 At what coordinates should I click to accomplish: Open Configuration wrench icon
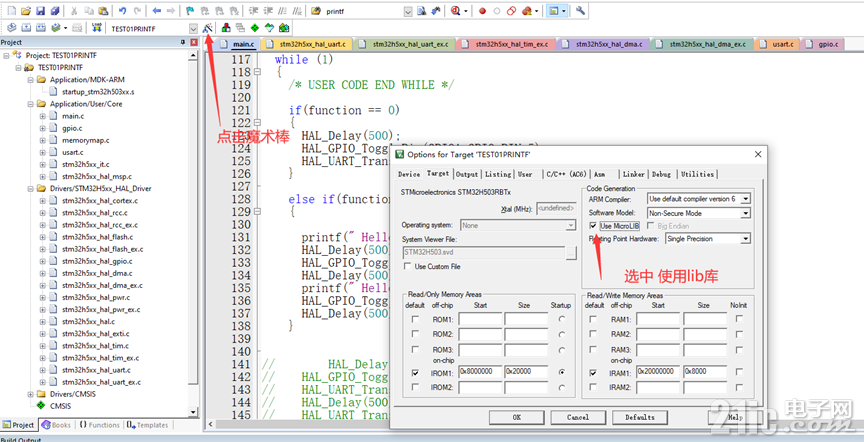click(x=580, y=10)
